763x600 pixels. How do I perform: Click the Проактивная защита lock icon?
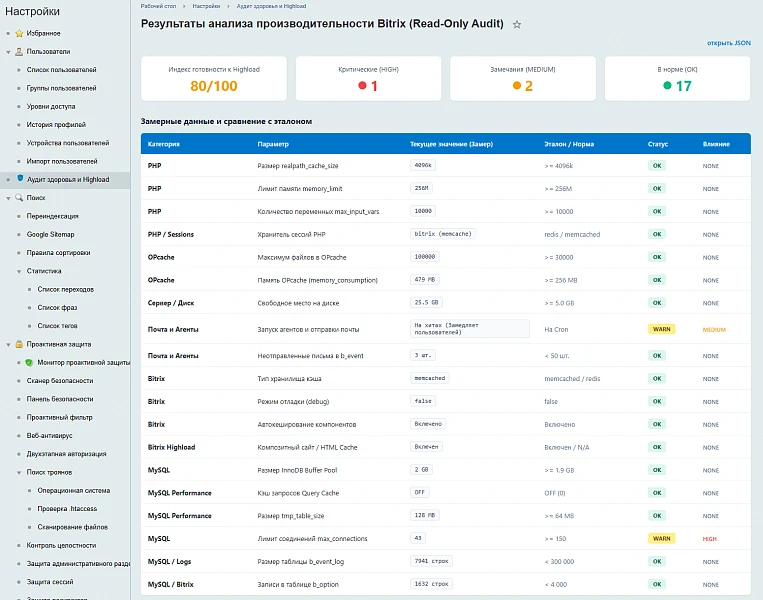(x=19, y=344)
